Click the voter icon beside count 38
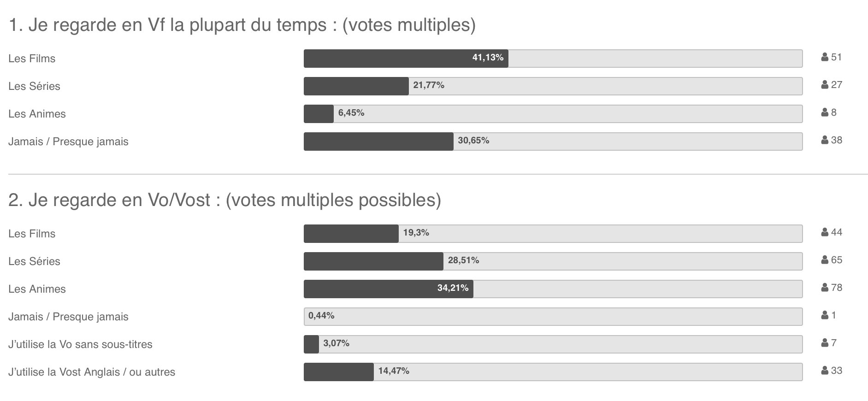This screenshot has height=401, width=868. [x=825, y=140]
